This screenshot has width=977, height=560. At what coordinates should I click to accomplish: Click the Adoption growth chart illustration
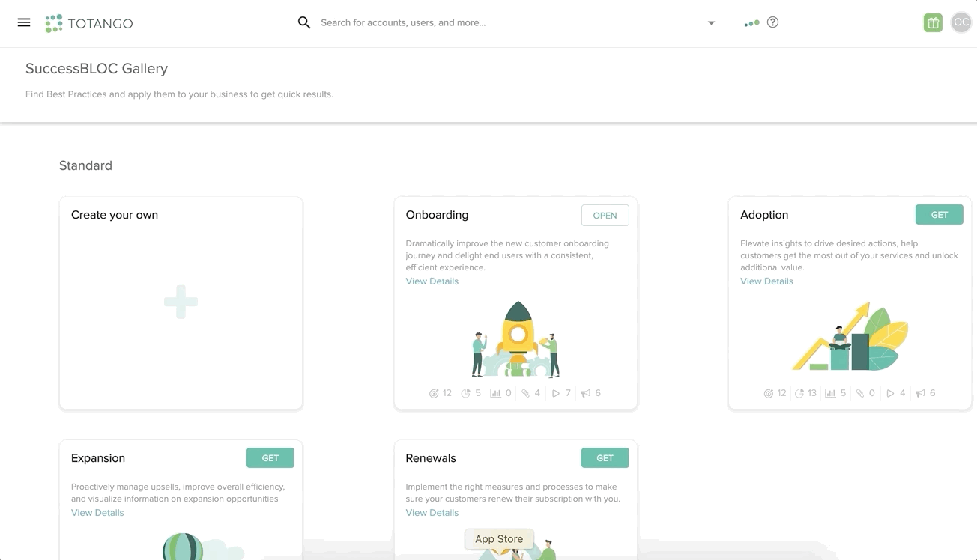pyautogui.click(x=850, y=337)
